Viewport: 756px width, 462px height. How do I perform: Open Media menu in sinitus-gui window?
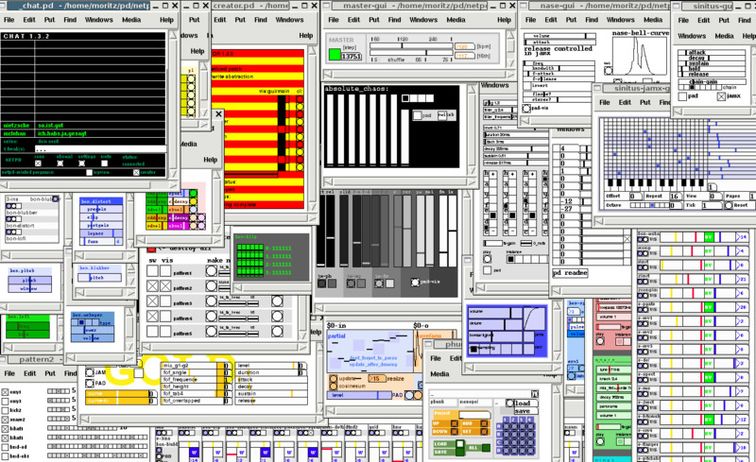pos(724,36)
